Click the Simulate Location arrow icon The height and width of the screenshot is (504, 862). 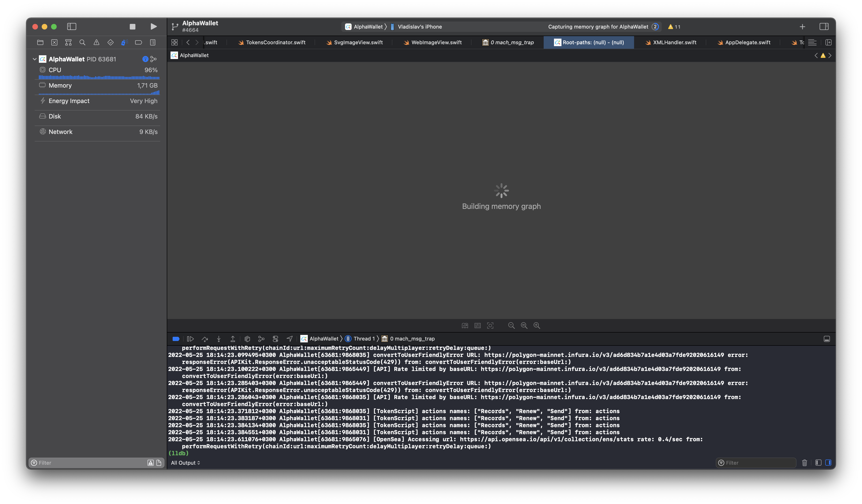(289, 339)
